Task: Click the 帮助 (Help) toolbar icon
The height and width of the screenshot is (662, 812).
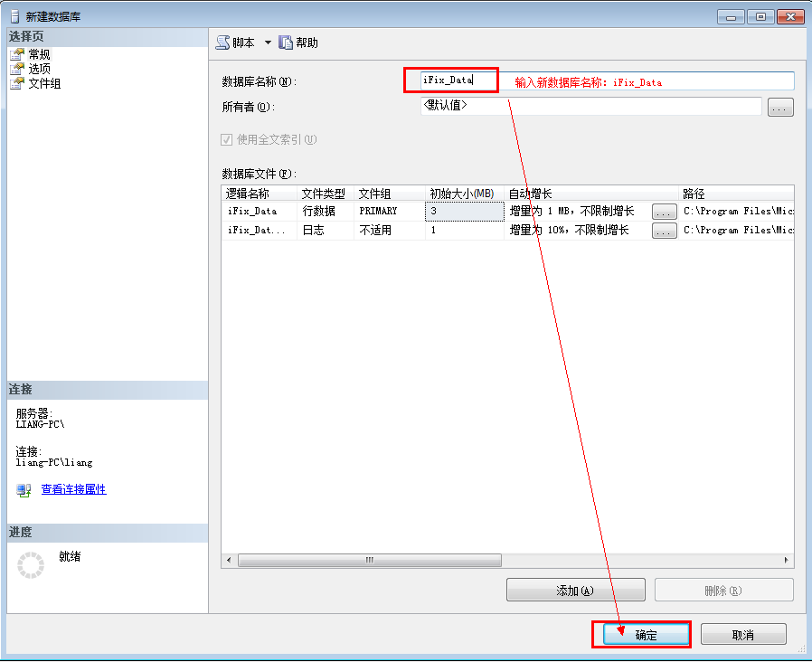Action: (x=287, y=43)
